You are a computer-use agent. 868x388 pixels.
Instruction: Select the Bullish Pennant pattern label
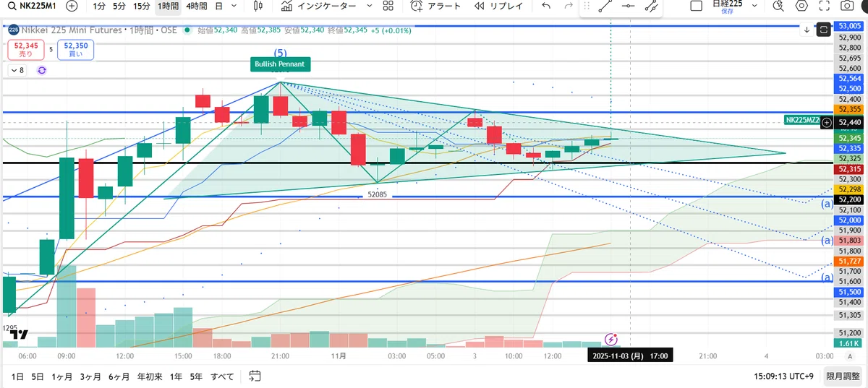point(280,64)
